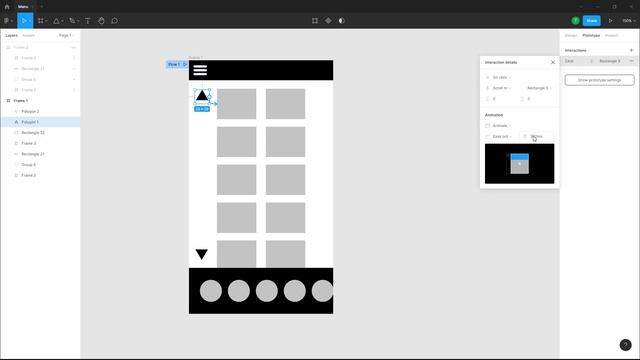The width and height of the screenshot is (640, 360).
Task: Select the Polygon shape tool
Action: 57,20
